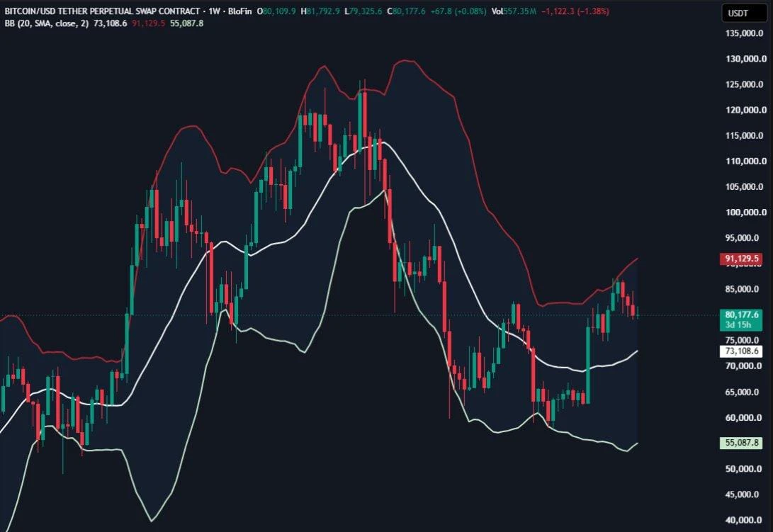This screenshot has width=773, height=532.
Task: Click the 40,000.0 price axis label
Action: pos(742,520)
